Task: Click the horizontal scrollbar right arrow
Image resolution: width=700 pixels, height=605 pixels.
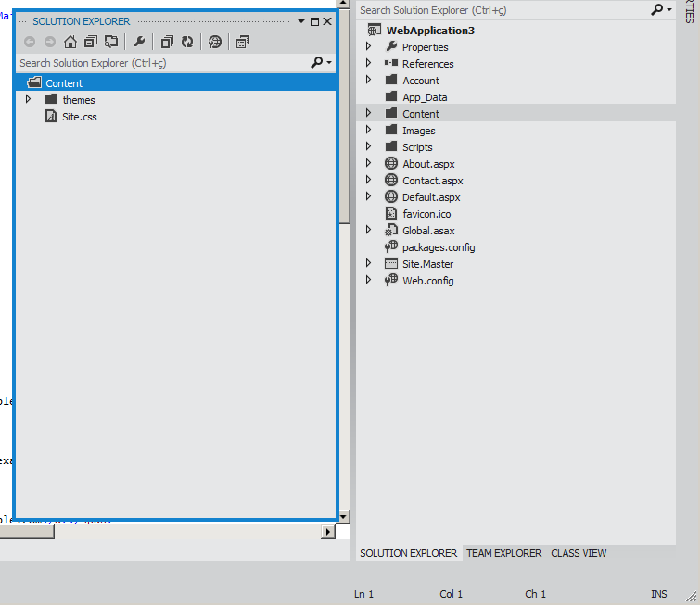Action: [x=328, y=532]
